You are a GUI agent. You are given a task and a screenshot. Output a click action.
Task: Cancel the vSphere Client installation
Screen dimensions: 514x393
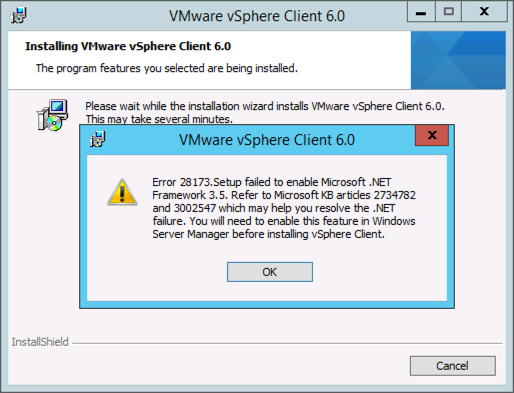tap(453, 366)
